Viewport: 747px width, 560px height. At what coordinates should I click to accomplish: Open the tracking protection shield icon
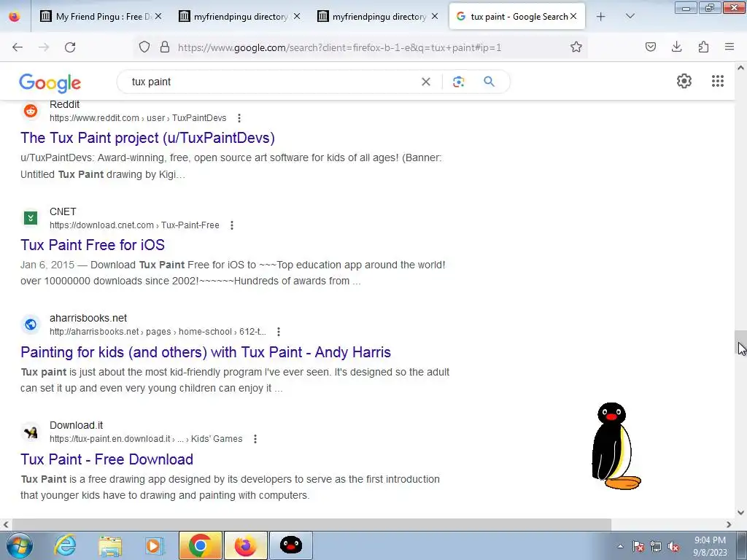[144, 47]
